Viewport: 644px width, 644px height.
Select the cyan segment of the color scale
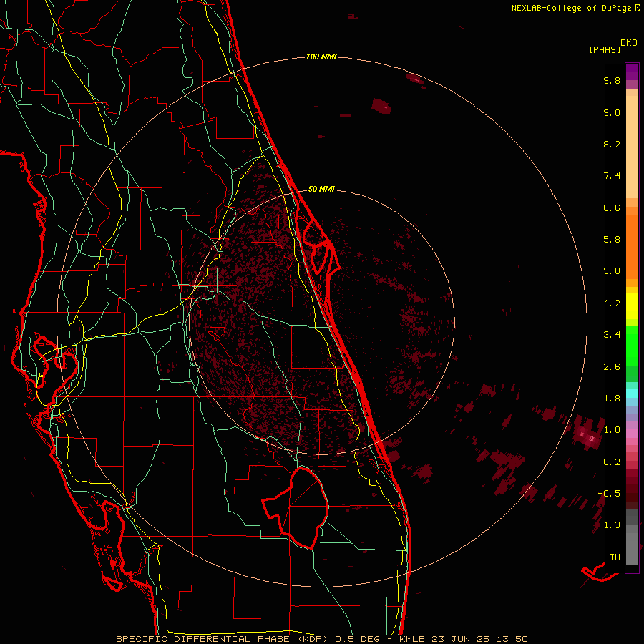tap(632, 394)
